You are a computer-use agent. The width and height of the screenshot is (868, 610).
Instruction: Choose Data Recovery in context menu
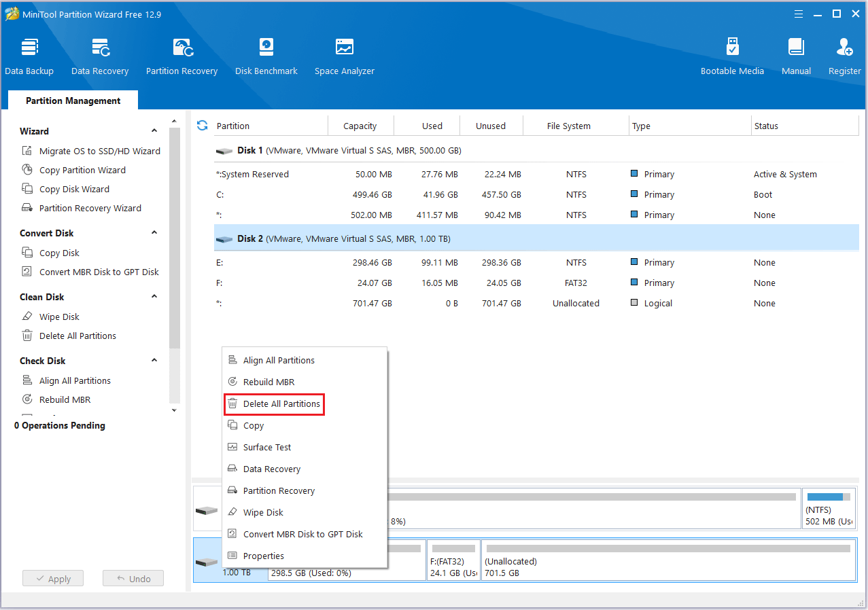coord(305,469)
